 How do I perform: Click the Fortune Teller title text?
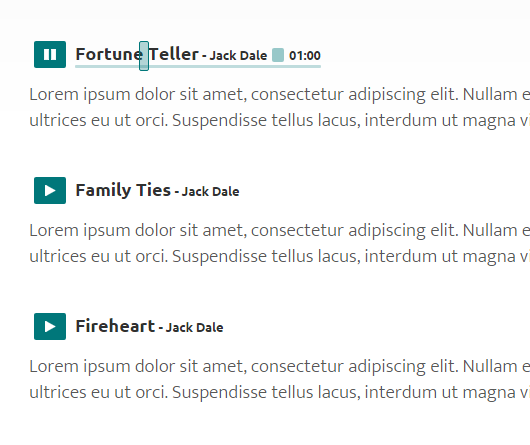pyautogui.click(x=137, y=54)
